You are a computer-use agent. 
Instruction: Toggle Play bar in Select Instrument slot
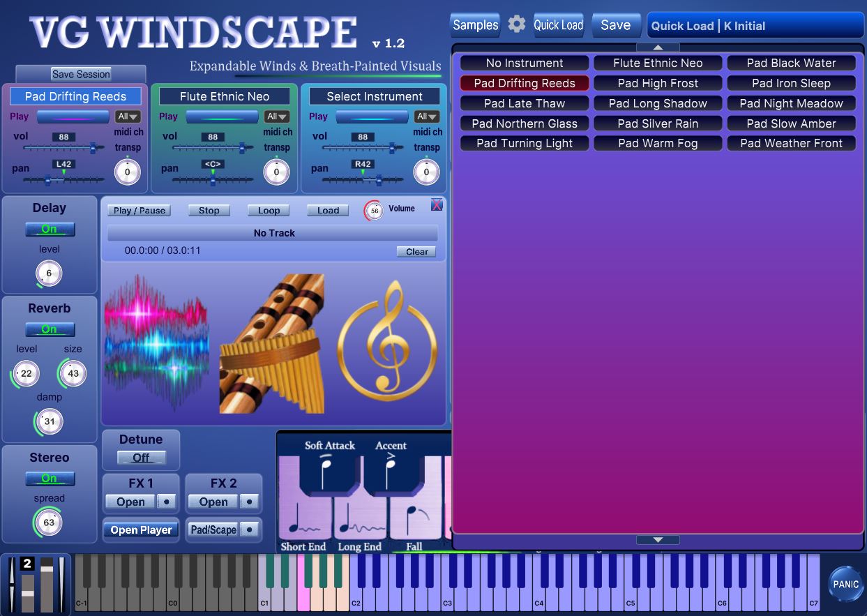372,117
